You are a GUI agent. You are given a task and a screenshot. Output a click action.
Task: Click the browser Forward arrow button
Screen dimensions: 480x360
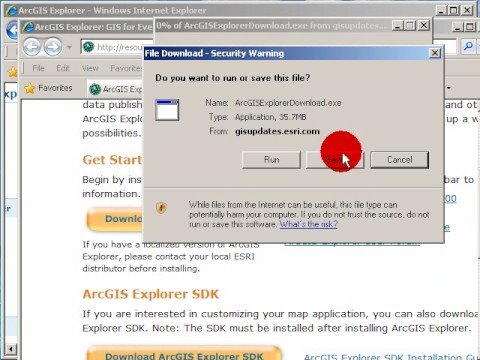click(53, 47)
